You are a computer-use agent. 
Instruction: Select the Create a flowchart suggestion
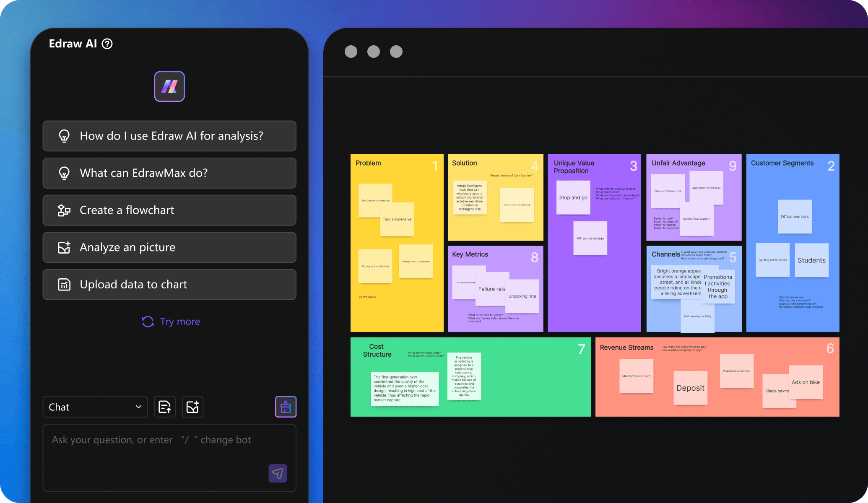(169, 210)
